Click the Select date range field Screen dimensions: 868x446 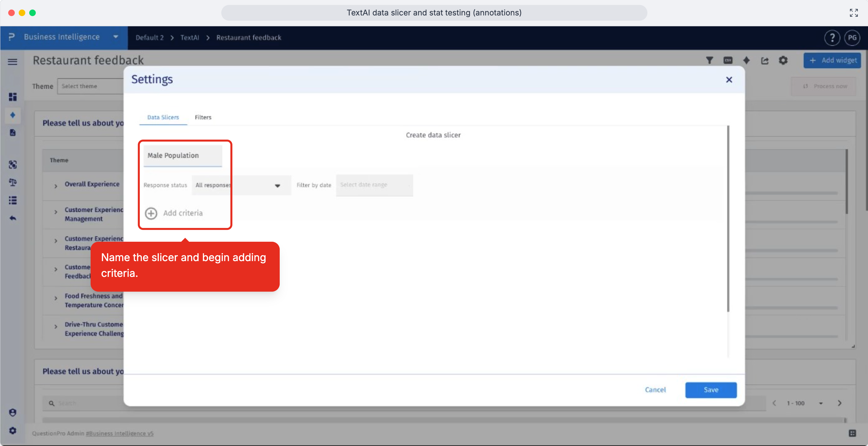[x=374, y=185]
